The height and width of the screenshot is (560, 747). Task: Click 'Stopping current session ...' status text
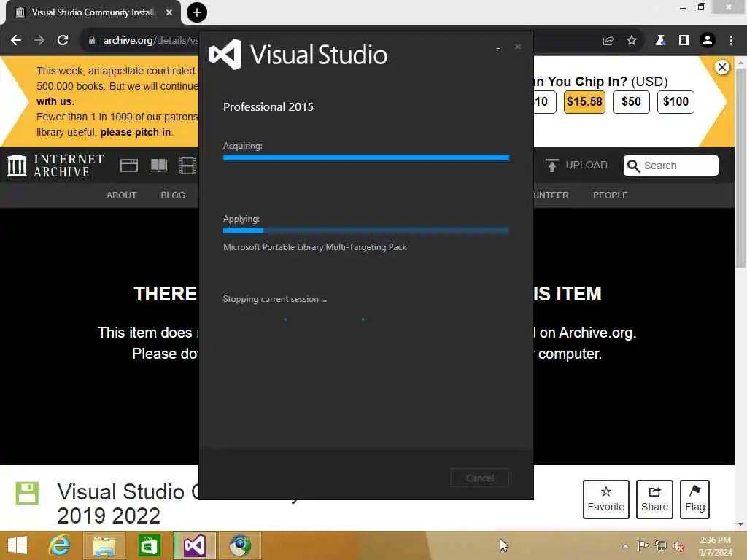[275, 299]
